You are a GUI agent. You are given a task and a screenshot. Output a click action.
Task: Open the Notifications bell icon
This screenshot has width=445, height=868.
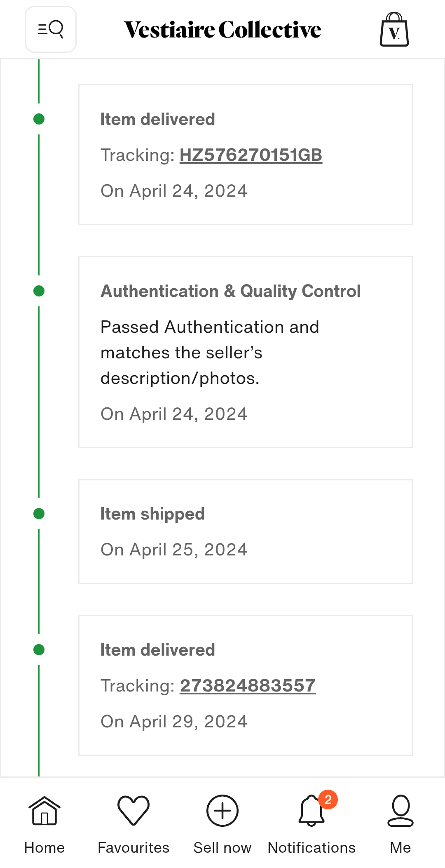click(x=311, y=812)
